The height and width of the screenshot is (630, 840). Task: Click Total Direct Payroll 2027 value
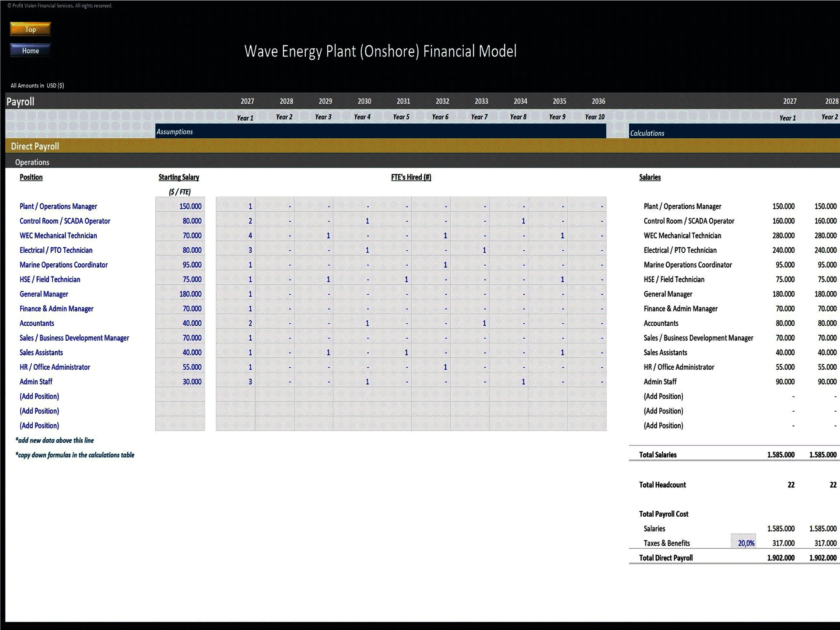780,558
